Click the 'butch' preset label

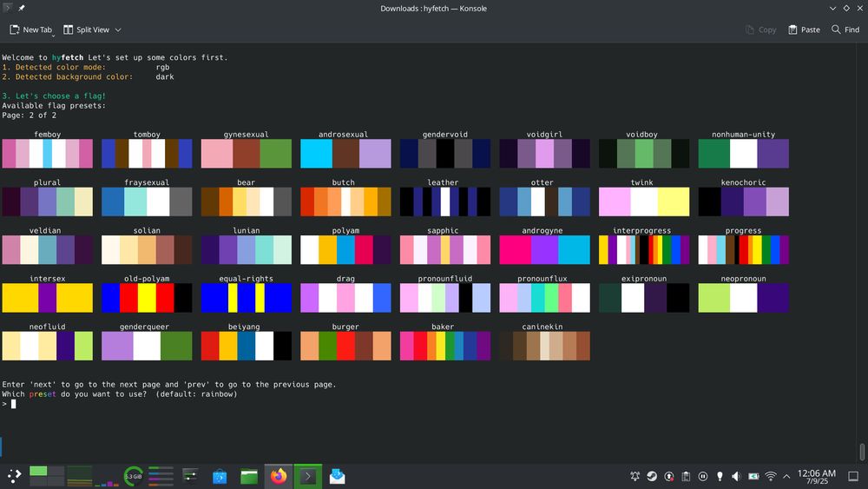tap(343, 182)
